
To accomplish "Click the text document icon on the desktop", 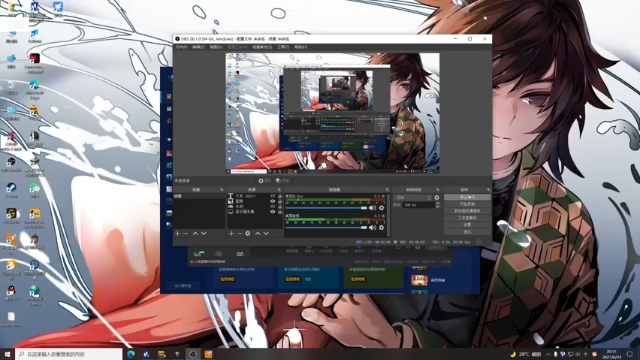I will click(11, 319).
